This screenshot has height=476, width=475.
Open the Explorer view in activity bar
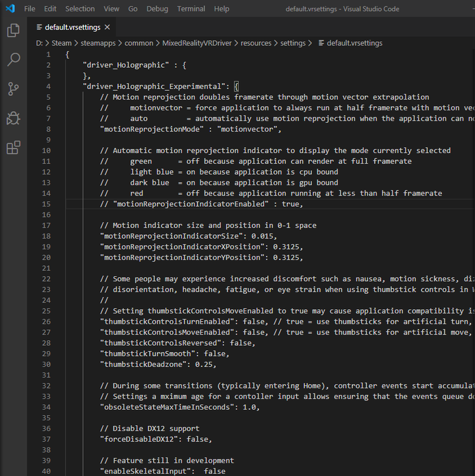pos(13,30)
